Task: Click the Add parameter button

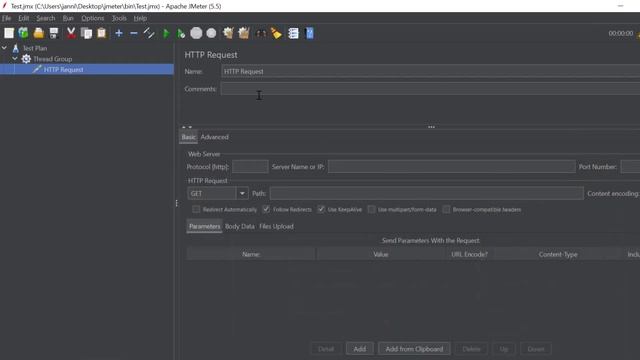Action: pyautogui.click(x=360, y=349)
